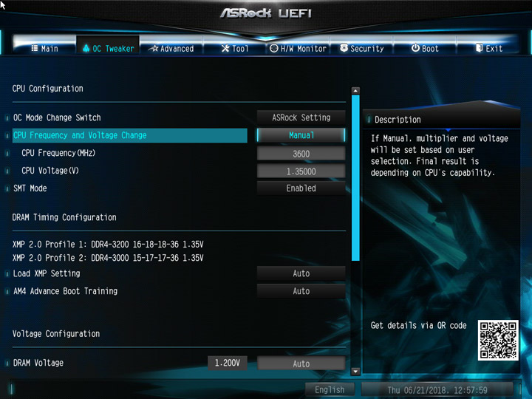Open the Load XMP Setting Auto dropdown
The height and width of the screenshot is (399, 532).
(x=301, y=273)
